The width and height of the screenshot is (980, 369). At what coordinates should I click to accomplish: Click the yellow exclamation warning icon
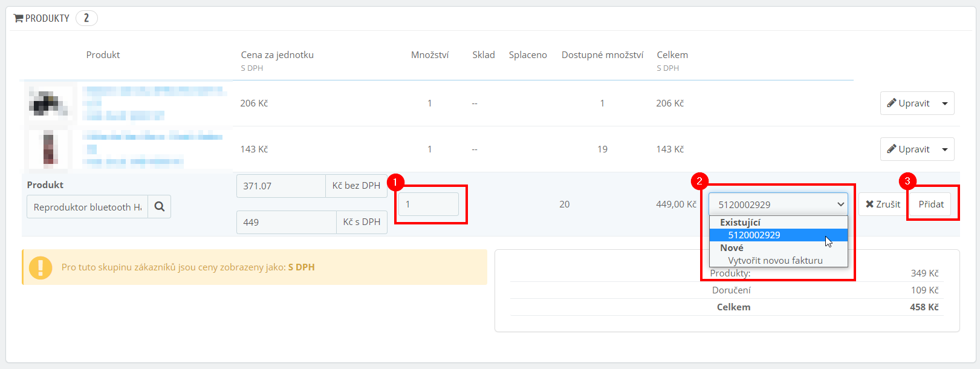pos(41,267)
